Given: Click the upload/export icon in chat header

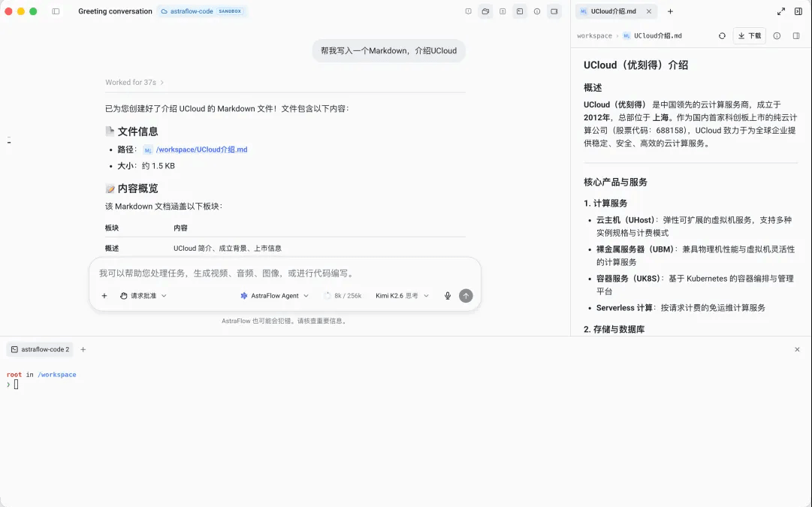Looking at the screenshot, I should point(503,11).
